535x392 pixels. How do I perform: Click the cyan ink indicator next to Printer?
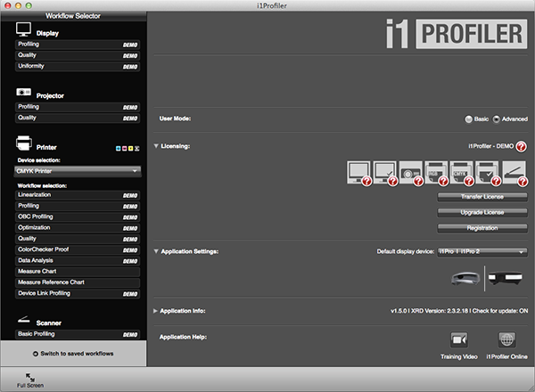pos(118,149)
